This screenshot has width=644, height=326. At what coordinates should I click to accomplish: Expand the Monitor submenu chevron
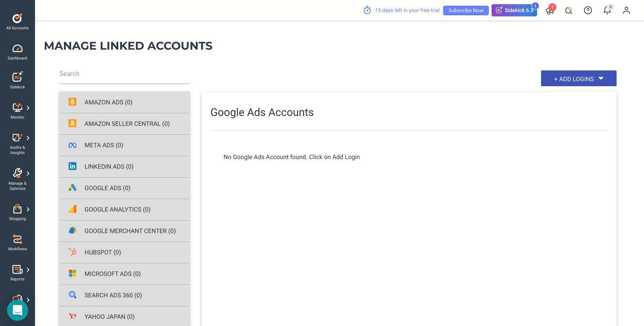click(x=28, y=108)
